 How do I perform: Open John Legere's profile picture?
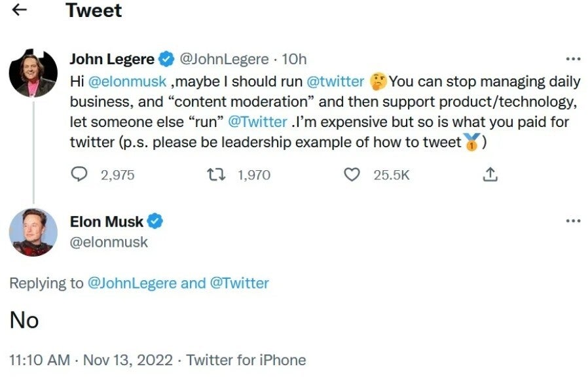tap(33, 73)
